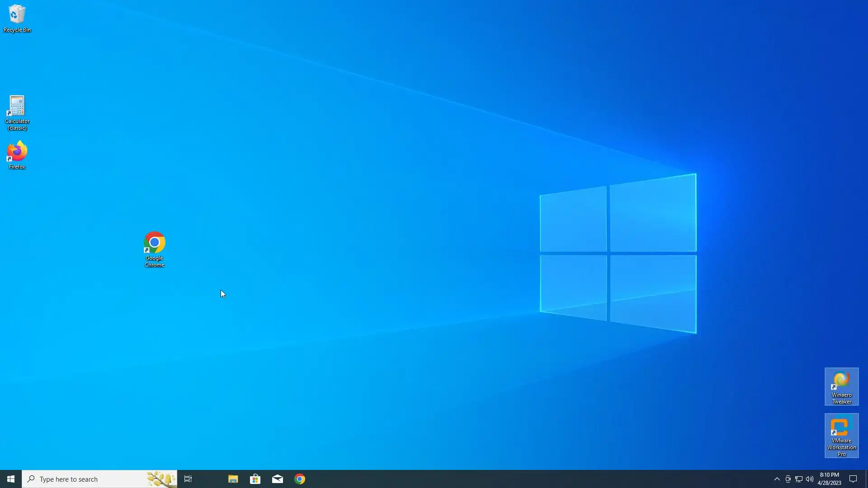This screenshot has width=868, height=488.
Task: Open Task View
Action: tap(188, 479)
